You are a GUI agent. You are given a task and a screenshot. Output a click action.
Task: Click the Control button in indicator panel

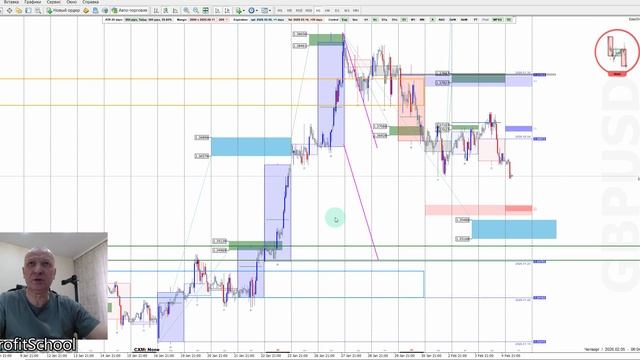pyautogui.click(x=333, y=20)
